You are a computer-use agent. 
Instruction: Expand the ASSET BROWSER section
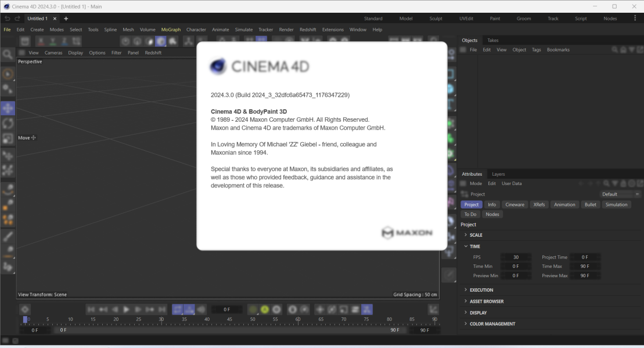click(466, 301)
